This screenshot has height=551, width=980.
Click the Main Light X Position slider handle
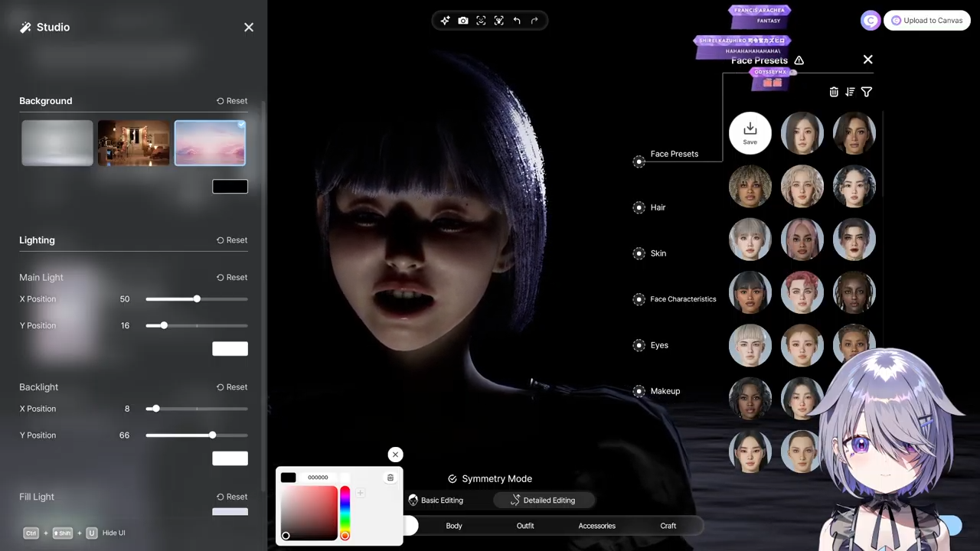(x=197, y=299)
